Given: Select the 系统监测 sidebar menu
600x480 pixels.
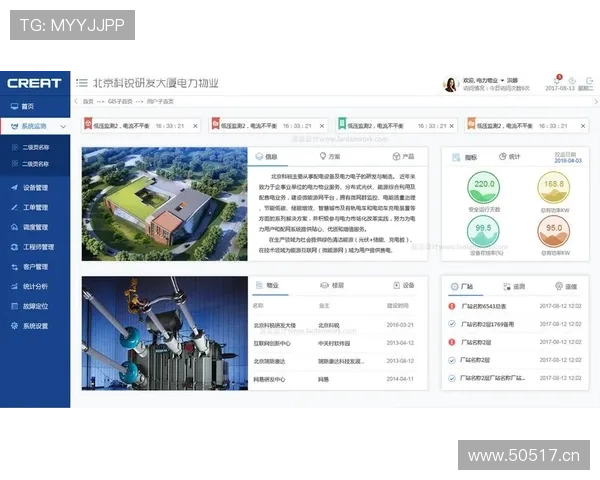Looking at the screenshot, I should (x=35, y=126).
